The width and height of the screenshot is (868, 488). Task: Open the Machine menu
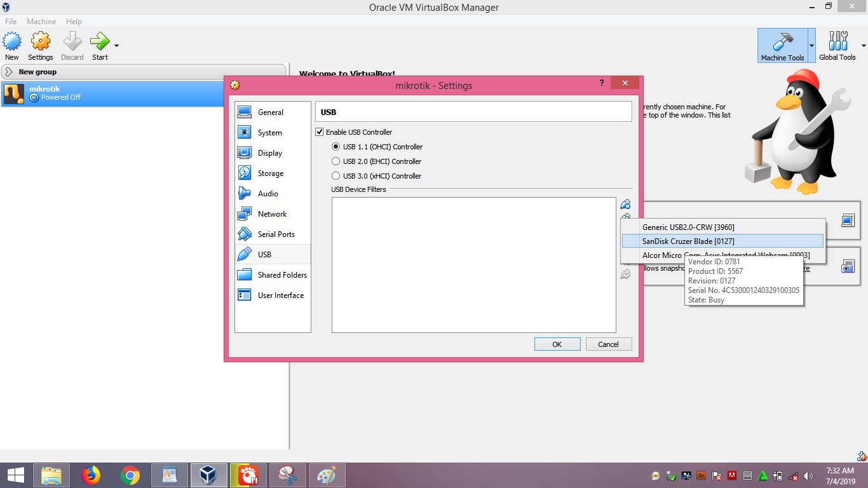click(41, 22)
